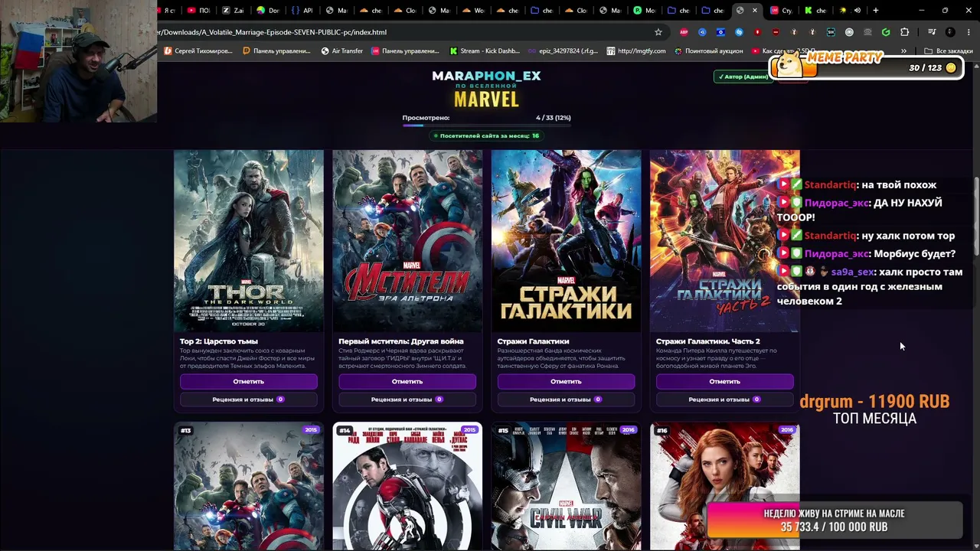Bookmark this page with the star icon
The image size is (980, 551).
point(658,32)
